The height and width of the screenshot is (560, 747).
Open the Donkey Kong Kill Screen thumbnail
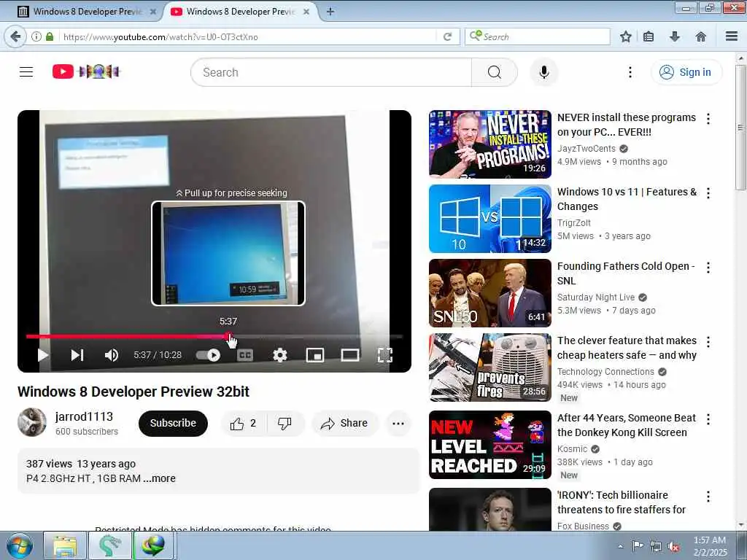click(489, 445)
